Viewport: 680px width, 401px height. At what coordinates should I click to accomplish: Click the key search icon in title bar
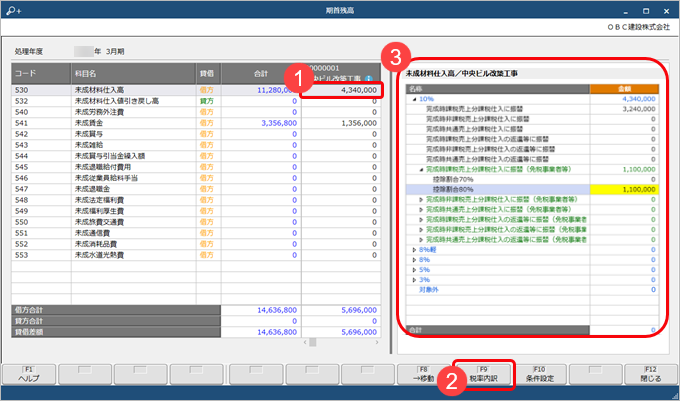coord(13,10)
